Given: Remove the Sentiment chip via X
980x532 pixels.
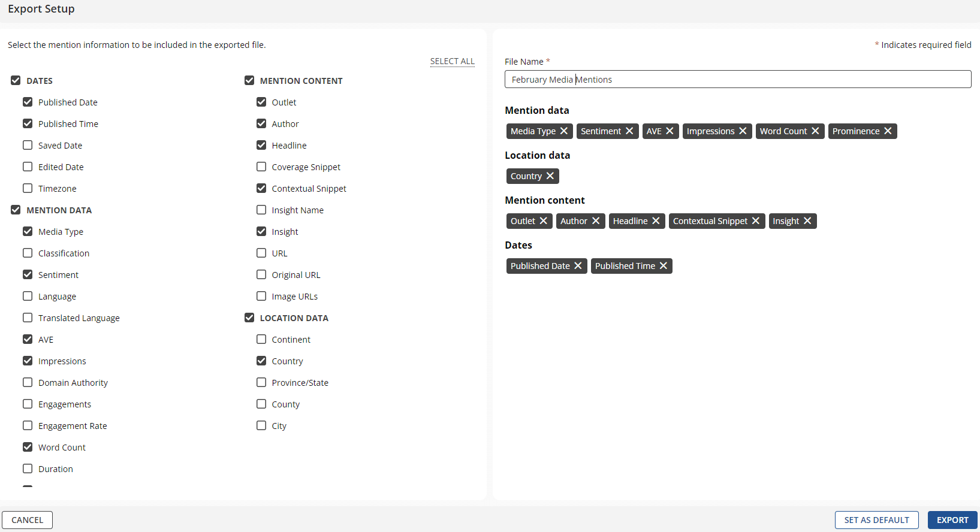Looking at the screenshot, I should click(x=629, y=131).
